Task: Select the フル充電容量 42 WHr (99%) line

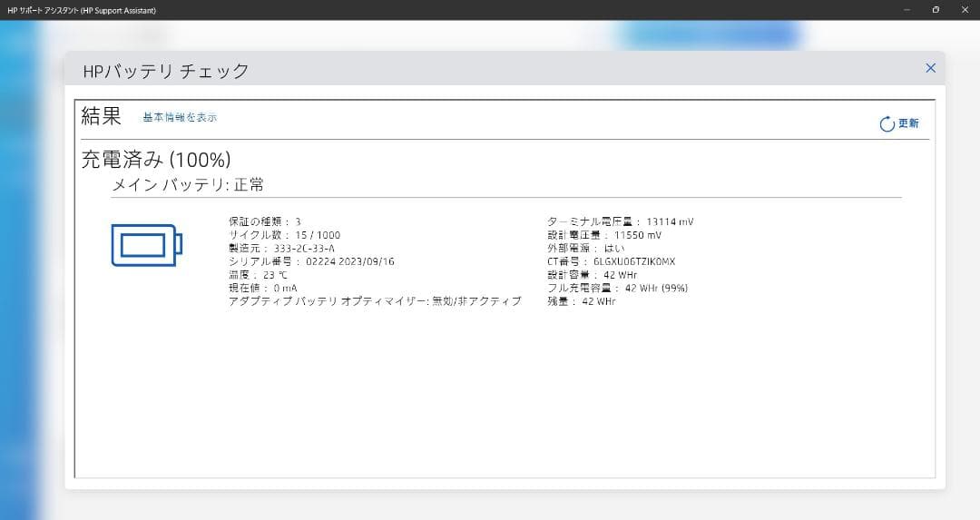Action: tap(618, 288)
